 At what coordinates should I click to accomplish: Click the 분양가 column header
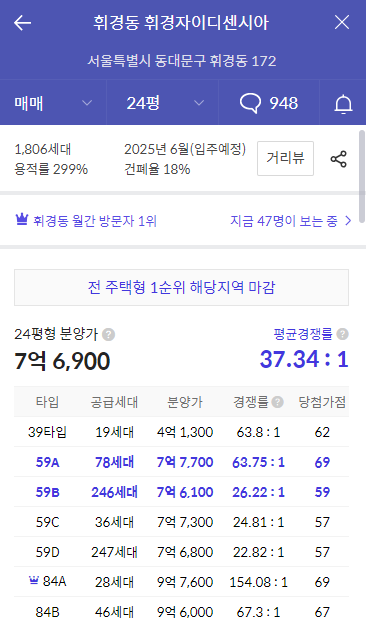pos(185,402)
